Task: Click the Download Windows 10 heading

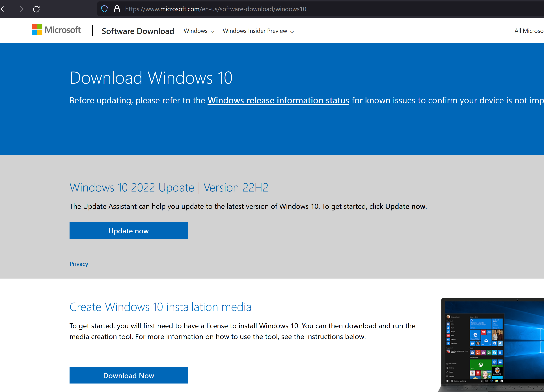Action: coord(151,78)
